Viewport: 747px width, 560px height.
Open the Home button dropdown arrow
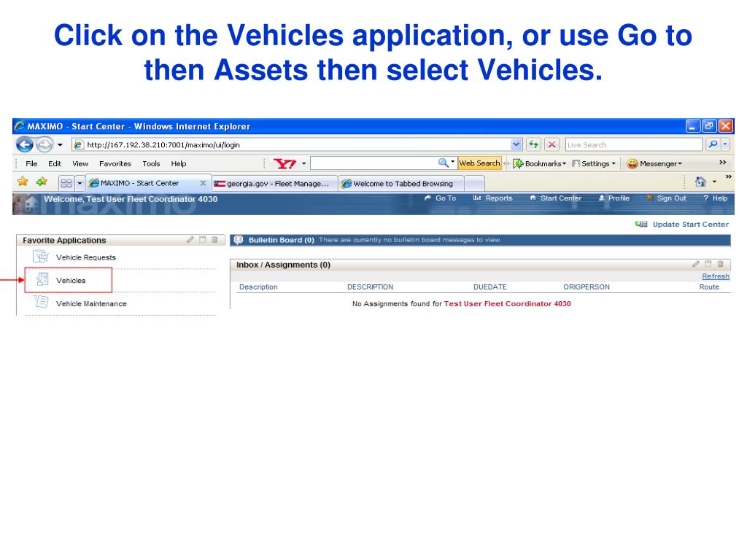point(714,182)
